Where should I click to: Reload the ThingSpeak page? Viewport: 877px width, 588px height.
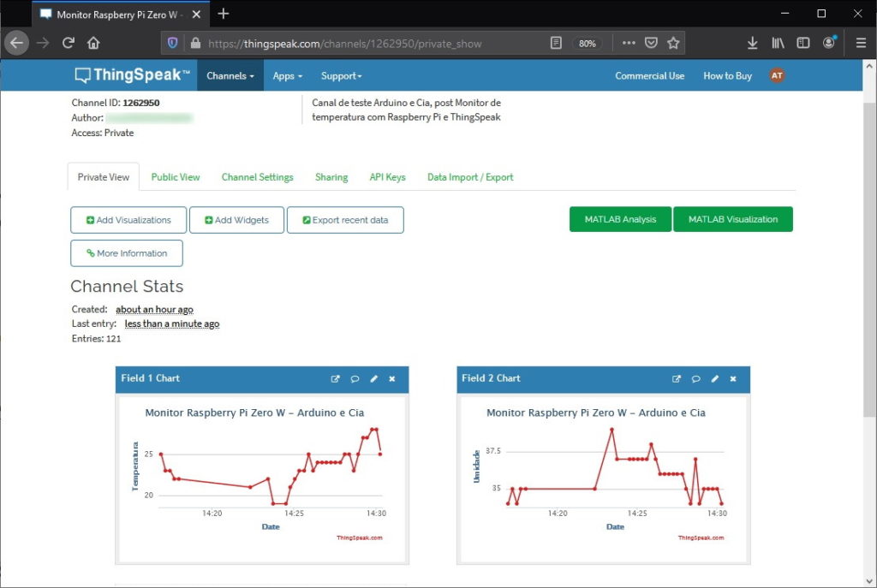[x=69, y=43]
